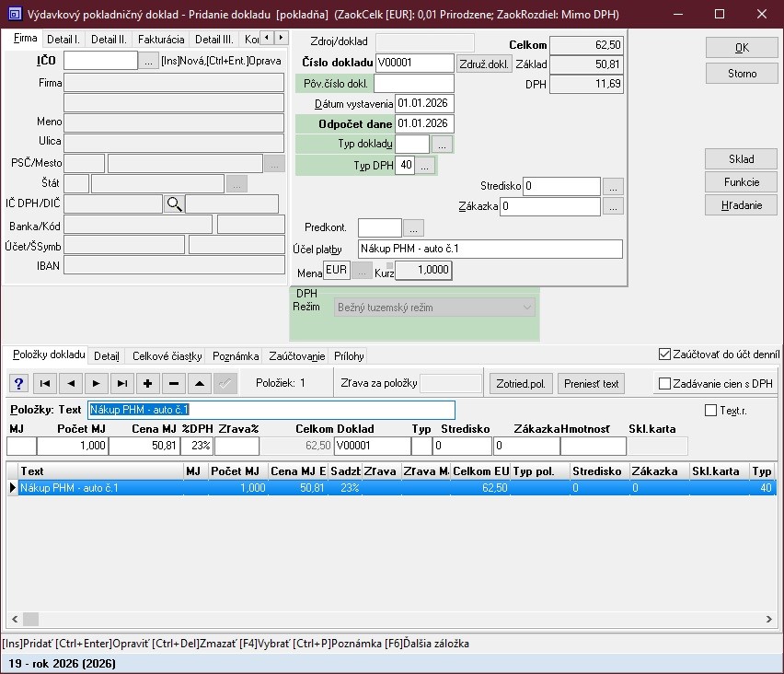This screenshot has width=784, height=674.
Task: Go to next item record arrow
Action: coord(97,384)
